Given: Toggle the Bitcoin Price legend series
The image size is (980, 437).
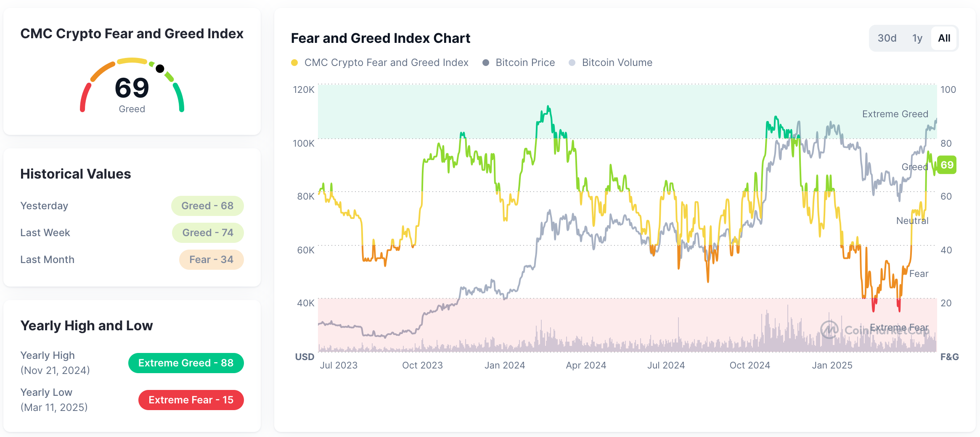Looking at the screenshot, I should pyautogui.click(x=519, y=63).
